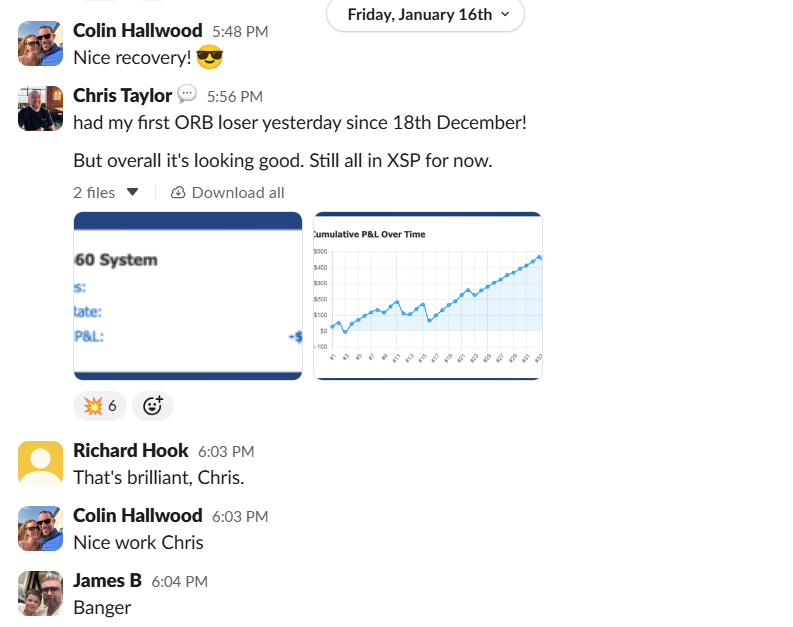The width and height of the screenshot is (793, 627).
Task: Click Chris Taylor's speech bubble status icon
Action: [x=187, y=95]
